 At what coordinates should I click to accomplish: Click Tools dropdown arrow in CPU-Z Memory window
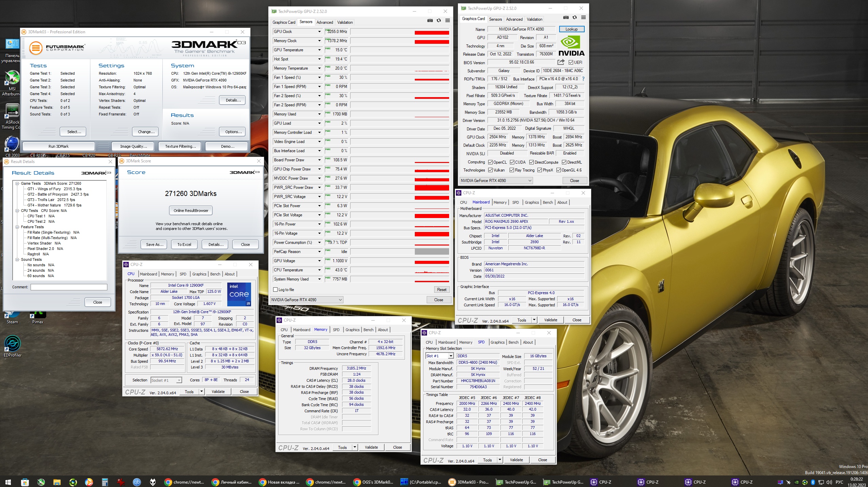tap(355, 447)
